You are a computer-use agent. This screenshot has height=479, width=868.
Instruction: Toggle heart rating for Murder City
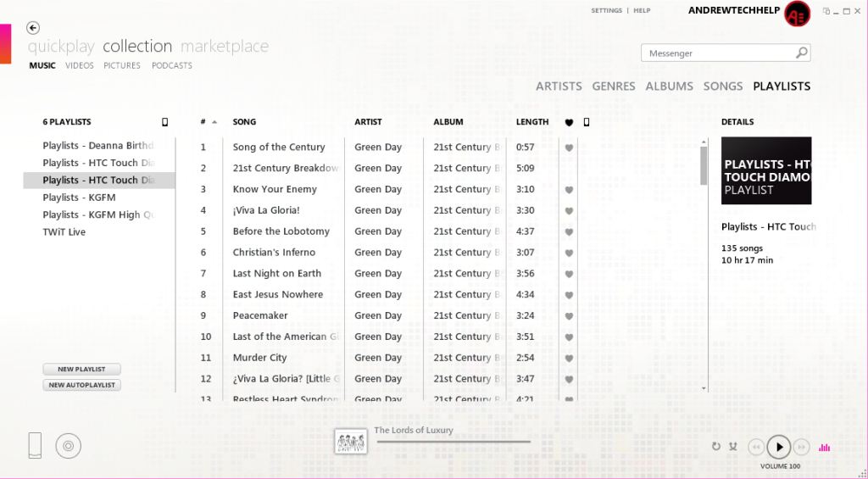569,359
